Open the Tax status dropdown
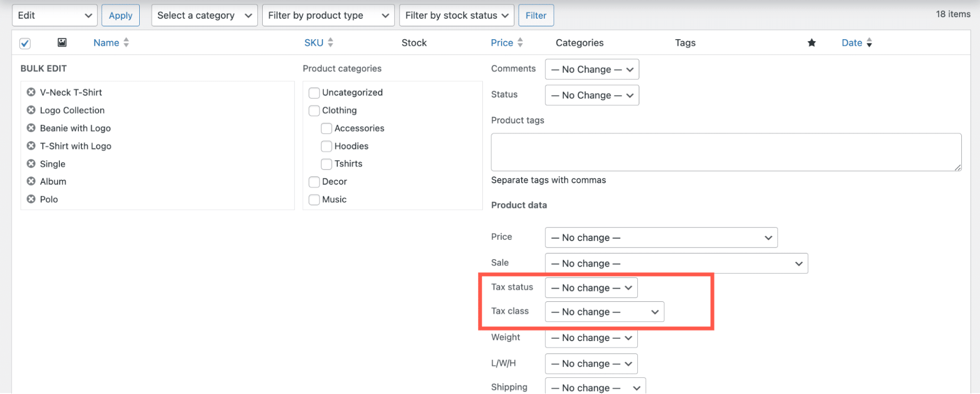Image resolution: width=980 pixels, height=394 pixels. click(591, 288)
